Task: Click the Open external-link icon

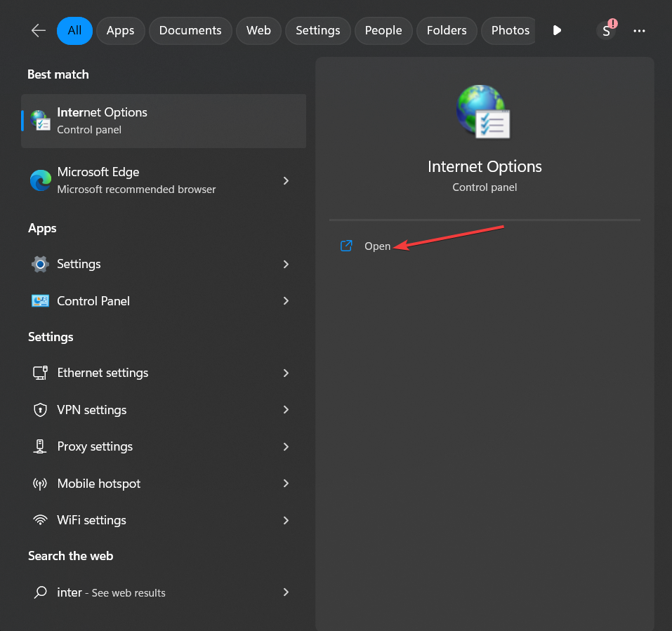Action: pos(346,246)
